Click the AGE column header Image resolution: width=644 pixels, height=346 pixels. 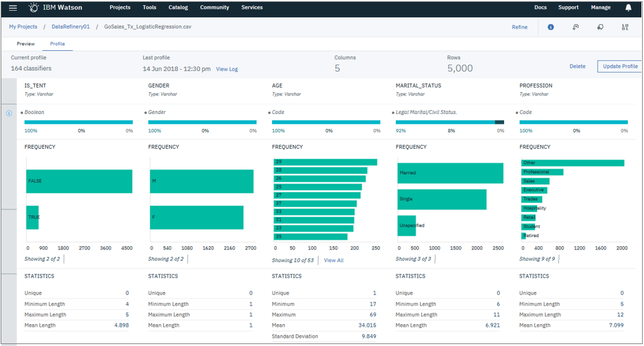pos(277,85)
